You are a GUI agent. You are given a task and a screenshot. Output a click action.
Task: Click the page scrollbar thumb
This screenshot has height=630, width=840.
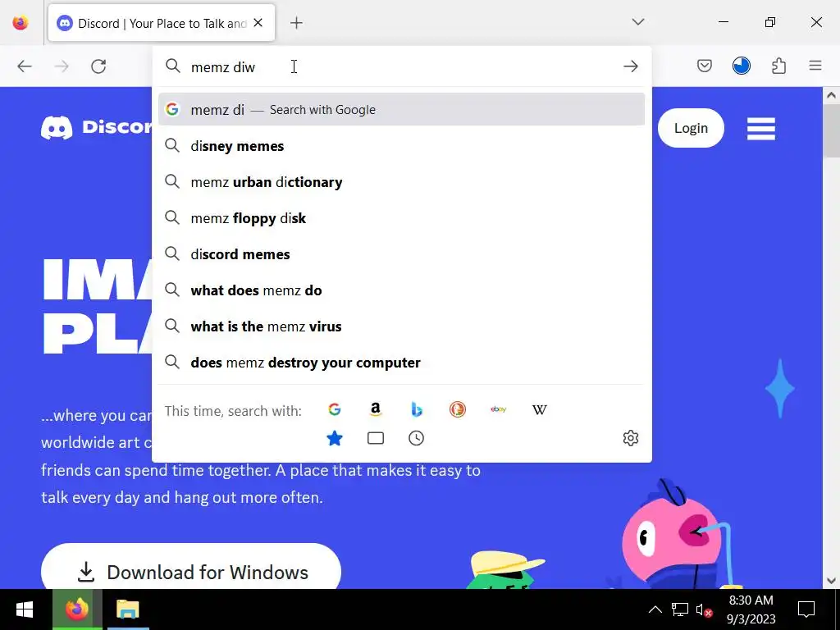tap(831, 130)
